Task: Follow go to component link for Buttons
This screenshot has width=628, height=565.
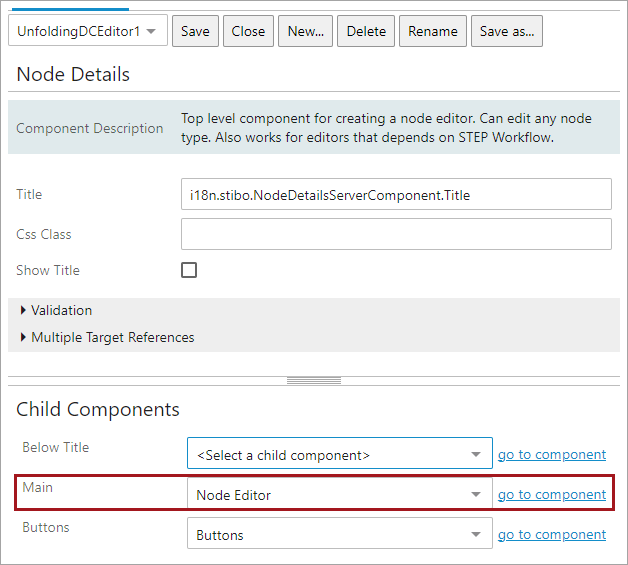Action: tap(551, 535)
